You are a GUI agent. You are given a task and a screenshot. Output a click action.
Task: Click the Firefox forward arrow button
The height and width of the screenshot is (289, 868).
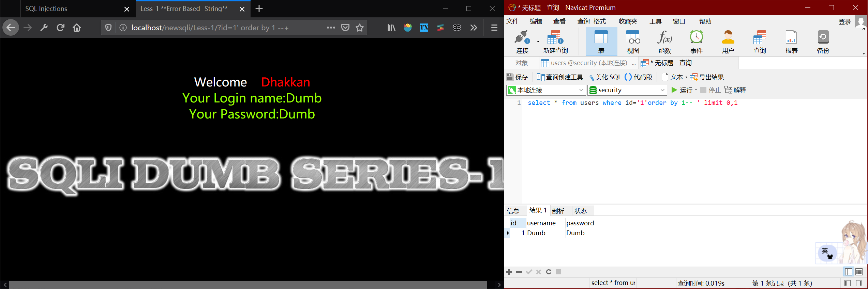point(28,28)
